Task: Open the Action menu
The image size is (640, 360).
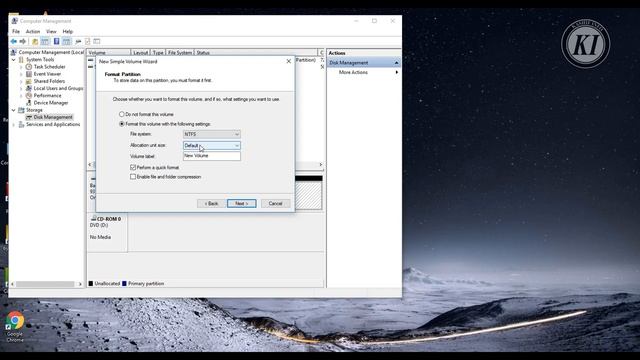Action: [33, 31]
